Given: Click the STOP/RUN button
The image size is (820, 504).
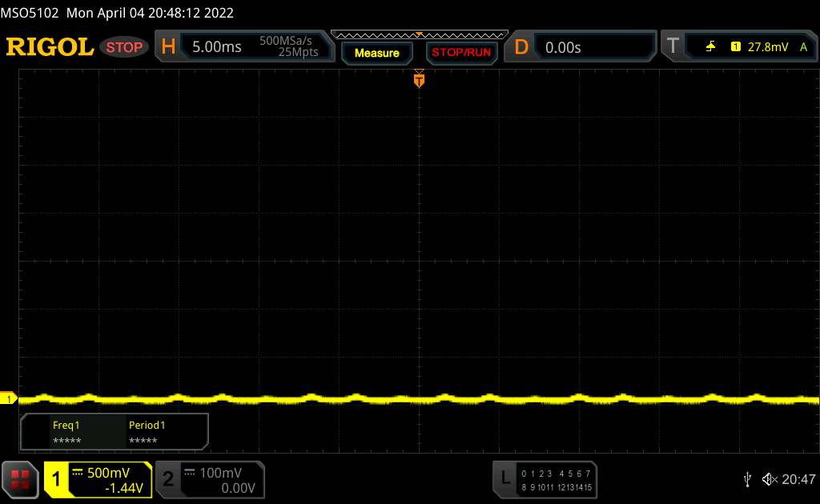Looking at the screenshot, I should coord(461,53).
